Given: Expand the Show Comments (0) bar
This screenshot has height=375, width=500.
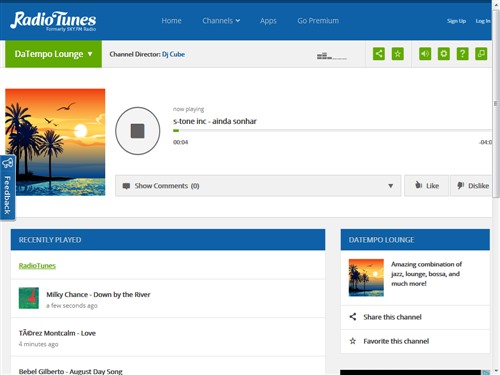Looking at the screenshot, I should coord(258,186).
